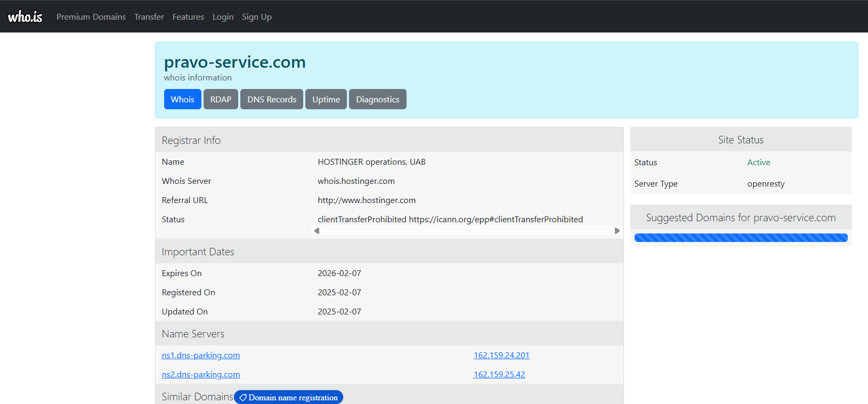868x404 pixels.
Task: Select the Whois tab
Action: [x=183, y=99]
